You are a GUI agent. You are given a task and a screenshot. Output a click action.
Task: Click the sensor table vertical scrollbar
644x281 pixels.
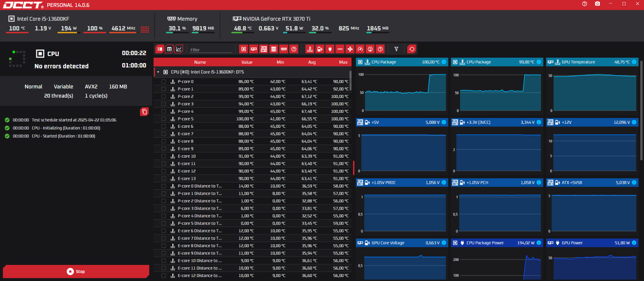coord(350,80)
